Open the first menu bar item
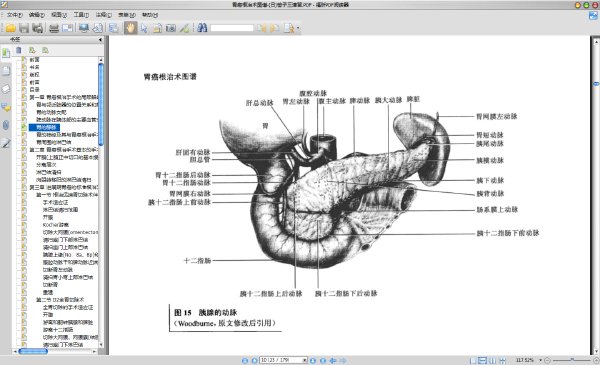The height and width of the screenshot is (365, 600). (14, 15)
